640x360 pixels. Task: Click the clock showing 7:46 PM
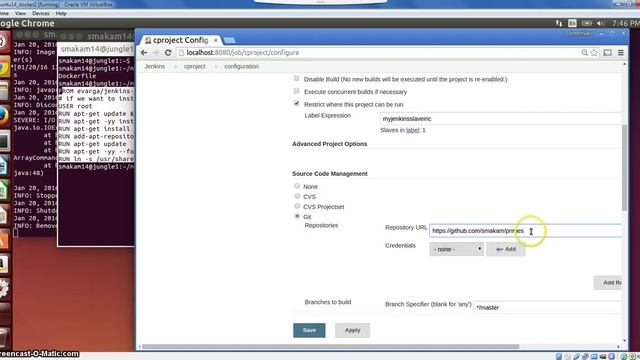point(626,23)
